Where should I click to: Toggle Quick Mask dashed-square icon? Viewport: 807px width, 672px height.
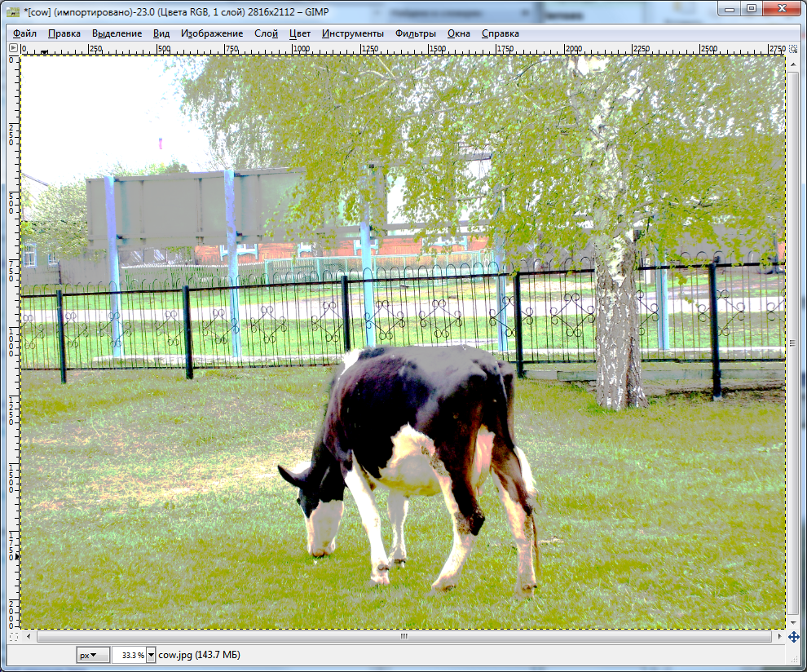point(14,637)
